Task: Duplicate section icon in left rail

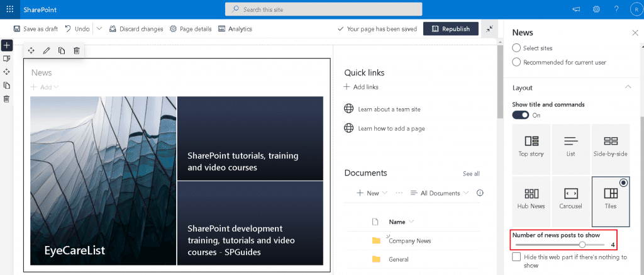Action: coord(6,86)
